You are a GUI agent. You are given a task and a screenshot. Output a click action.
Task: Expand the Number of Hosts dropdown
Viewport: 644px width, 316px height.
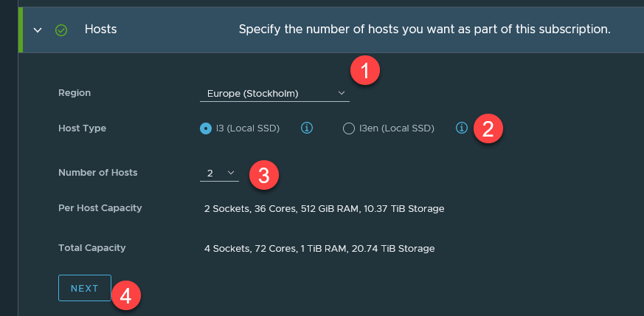[219, 174]
